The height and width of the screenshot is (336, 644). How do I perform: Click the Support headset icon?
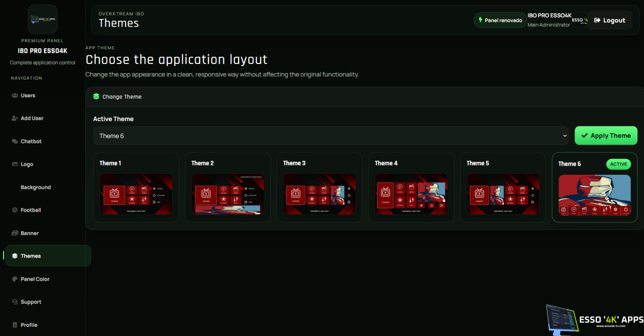pyautogui.click(x=15, y=302)
